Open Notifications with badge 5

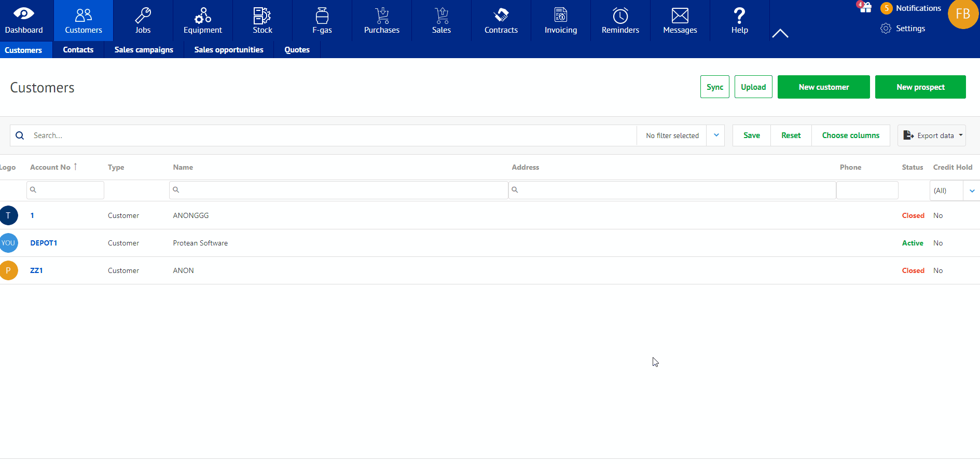[x=911, y=8]
